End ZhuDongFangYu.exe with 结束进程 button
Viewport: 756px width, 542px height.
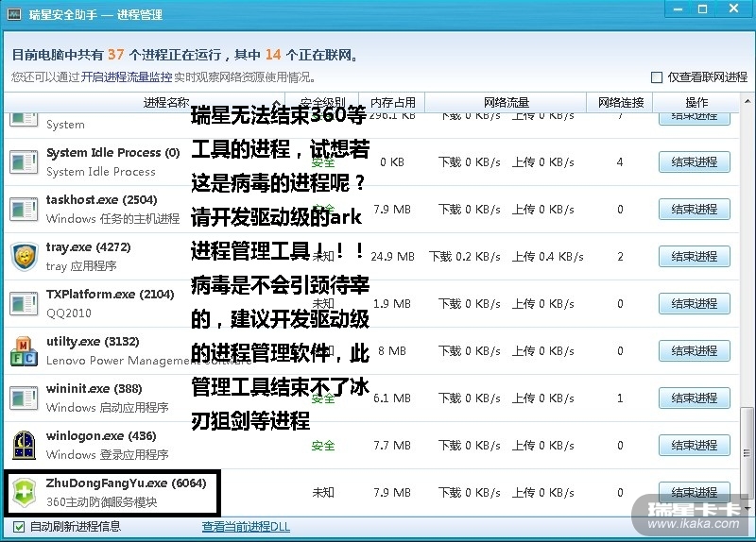pos(695,492)
